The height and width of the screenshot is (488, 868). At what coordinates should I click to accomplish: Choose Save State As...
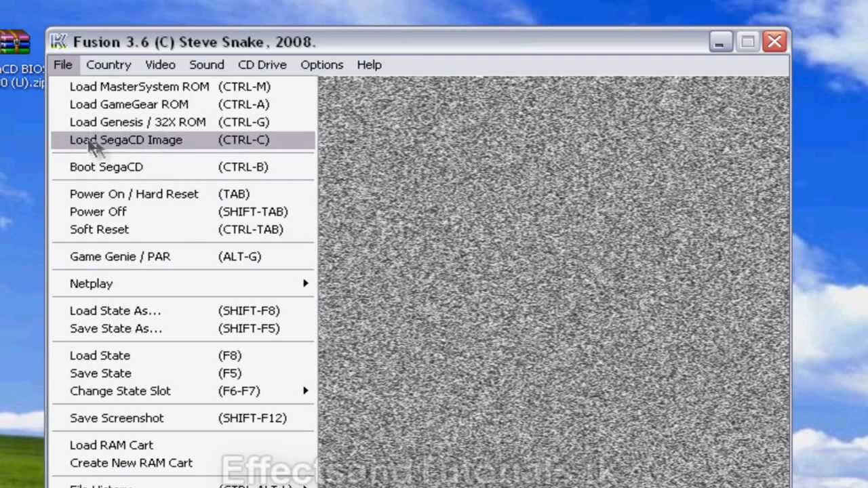click(x=183, y=328)
